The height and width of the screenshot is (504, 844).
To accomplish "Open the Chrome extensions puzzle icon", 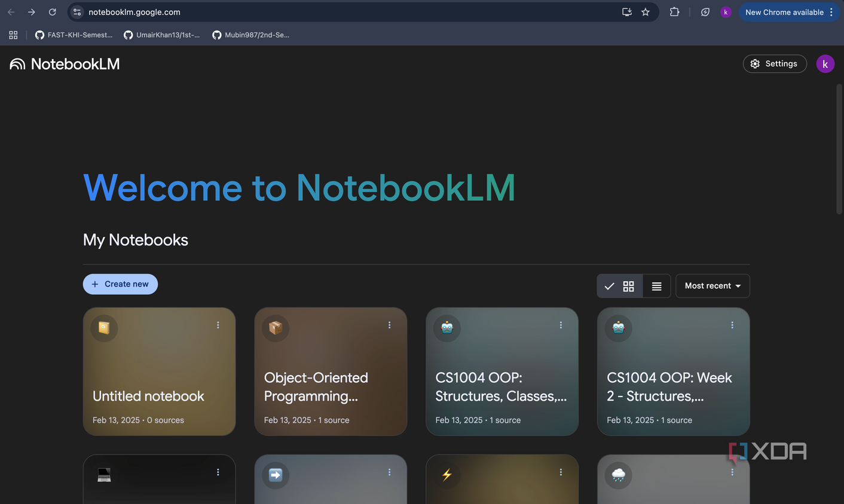I will point(674,12).
